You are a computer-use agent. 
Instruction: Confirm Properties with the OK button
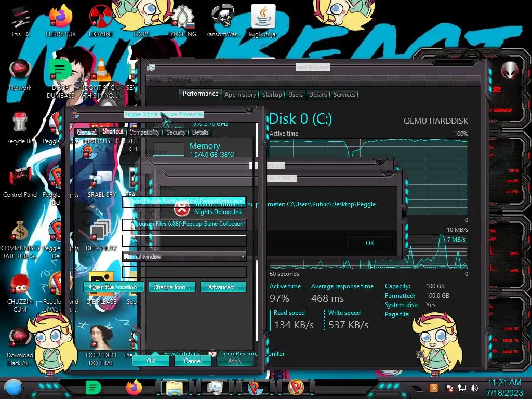click(x=151, y=361)
